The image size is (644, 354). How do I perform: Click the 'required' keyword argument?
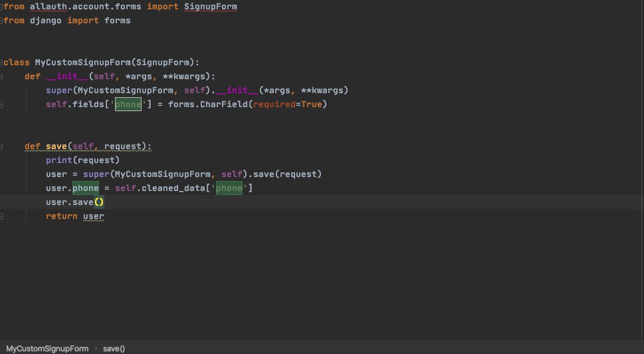274,104
